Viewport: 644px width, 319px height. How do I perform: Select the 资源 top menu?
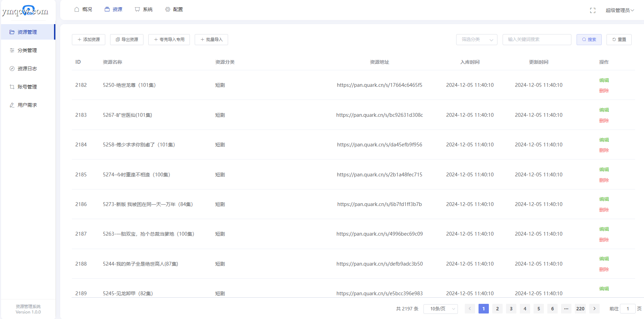pyautogui.click(x=114, y=9)
